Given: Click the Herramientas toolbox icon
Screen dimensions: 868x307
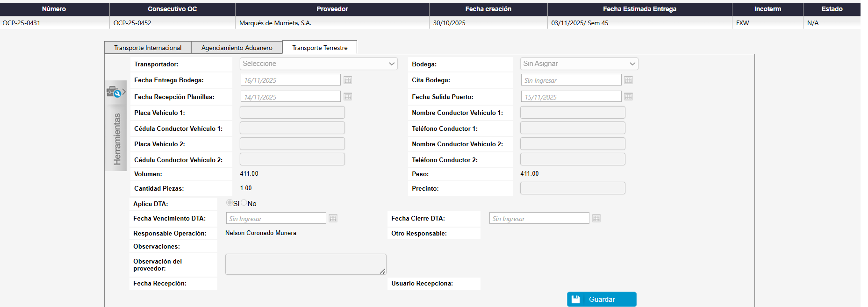Looking at the screenshot, I should click(x=114, y=92).
